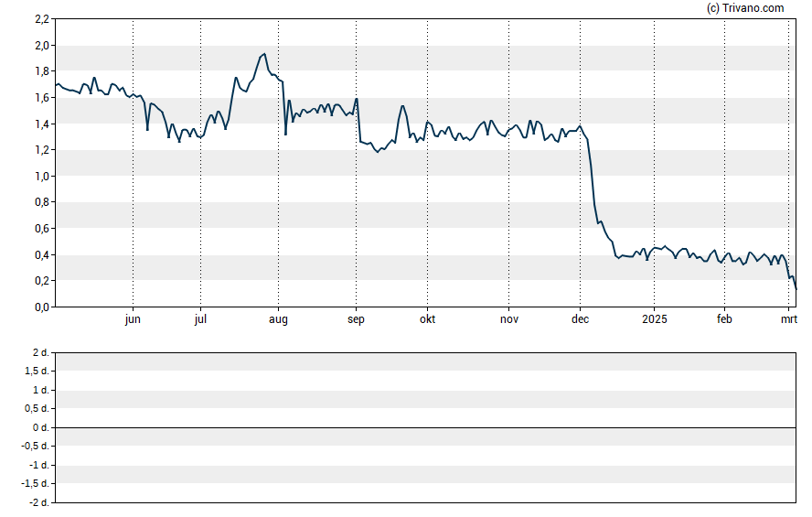Click the '0,5 d.' lower axis label
The width and height of the screenshot is (812, 517).
(x=37, y=408)
